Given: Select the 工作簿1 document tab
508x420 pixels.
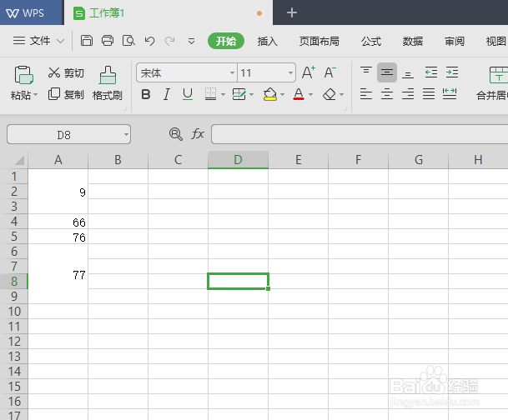Looking at the screenshot, I should pos(168,12).
